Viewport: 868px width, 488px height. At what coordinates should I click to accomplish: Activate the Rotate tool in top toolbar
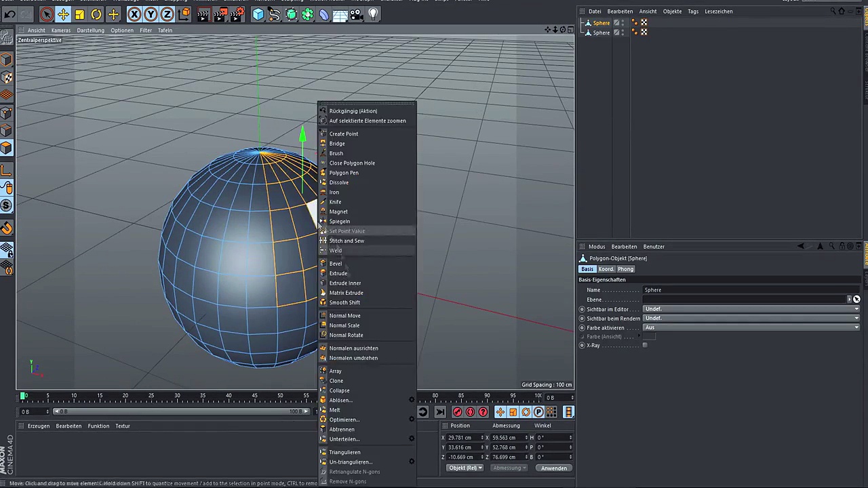96,14
